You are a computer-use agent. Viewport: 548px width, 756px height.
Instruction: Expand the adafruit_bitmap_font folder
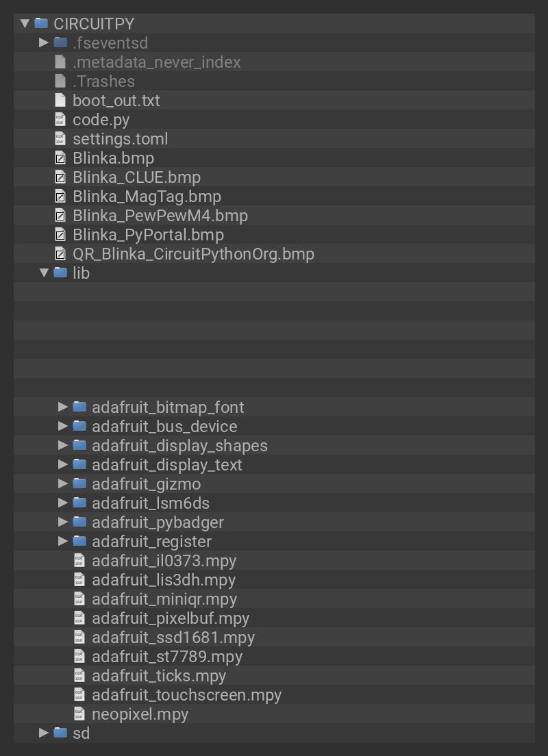pos(64,407)
